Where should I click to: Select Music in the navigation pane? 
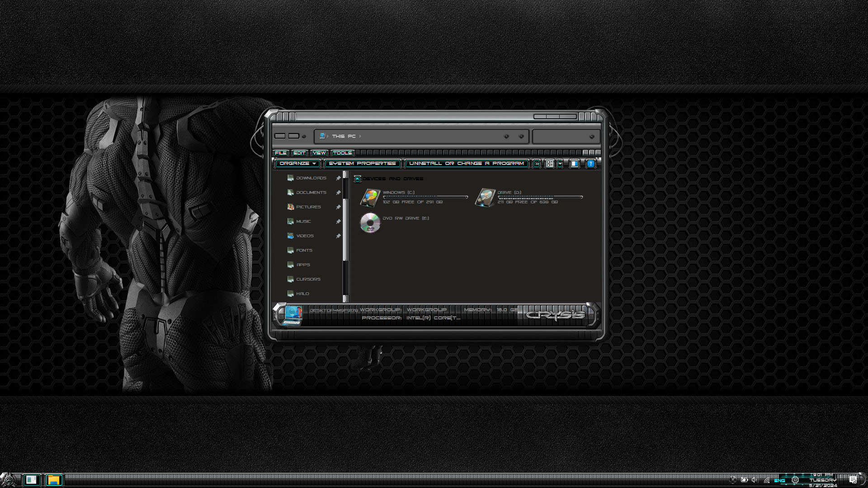[303, 221]
